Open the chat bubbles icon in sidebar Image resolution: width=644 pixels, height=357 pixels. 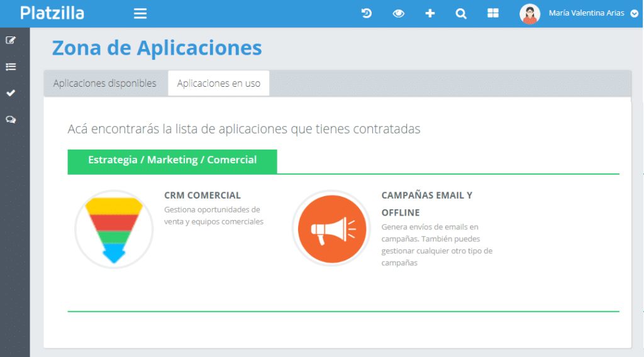click(x=10, y=119)
